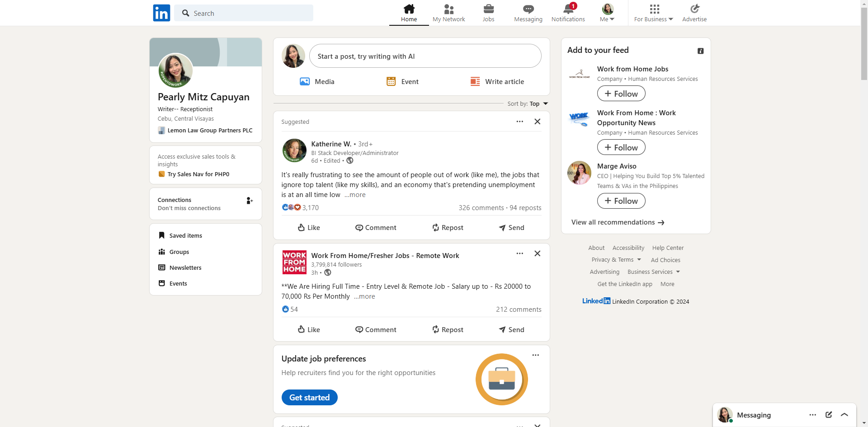The width and height of the screenshot is (868, 427).
Task: Open the Notifications bell icon
Action: (x=568, y=9)
